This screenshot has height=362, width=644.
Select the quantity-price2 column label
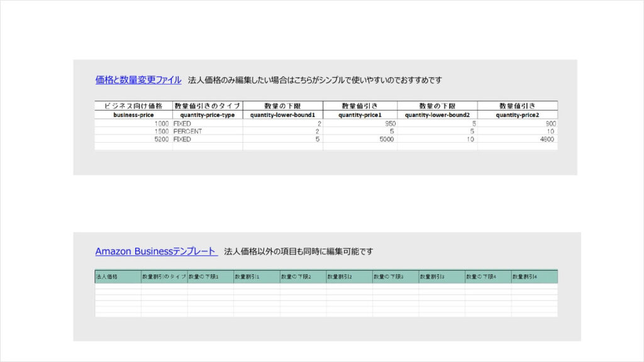click(x=518, y=115)
